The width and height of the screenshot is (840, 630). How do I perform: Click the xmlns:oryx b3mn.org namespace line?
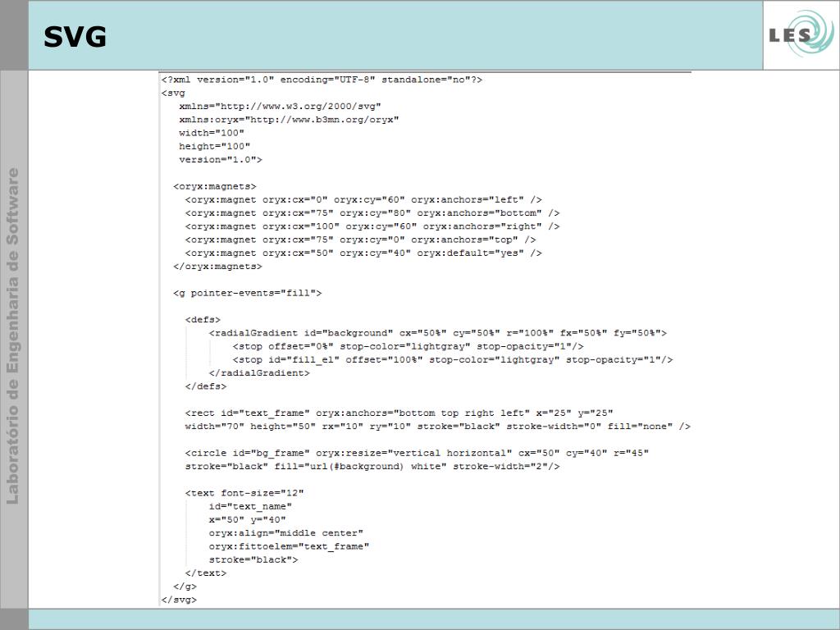coord(289,120)
